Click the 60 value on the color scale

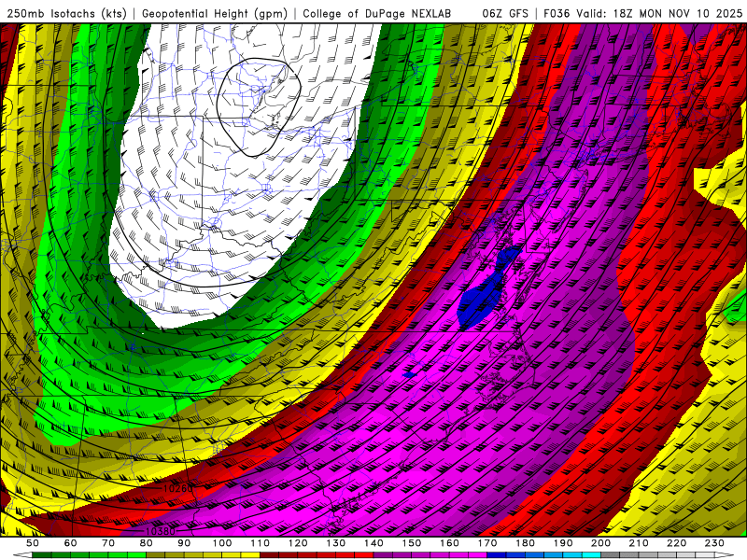click(x=71, y=543)
